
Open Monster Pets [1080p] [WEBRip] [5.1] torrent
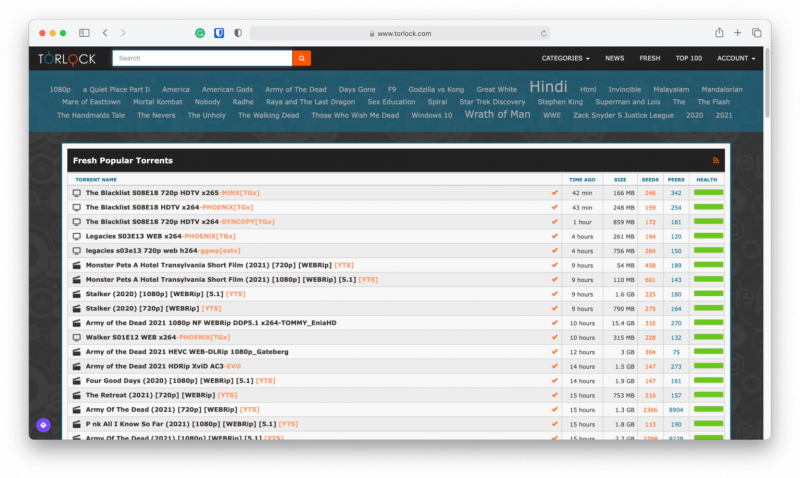[x=232, y=280]
